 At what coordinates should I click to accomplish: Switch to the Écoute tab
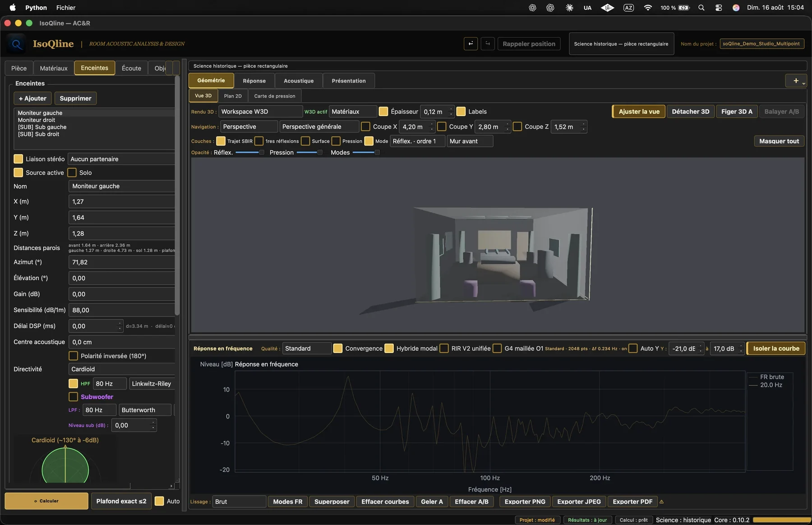click(x=131, y=68)
